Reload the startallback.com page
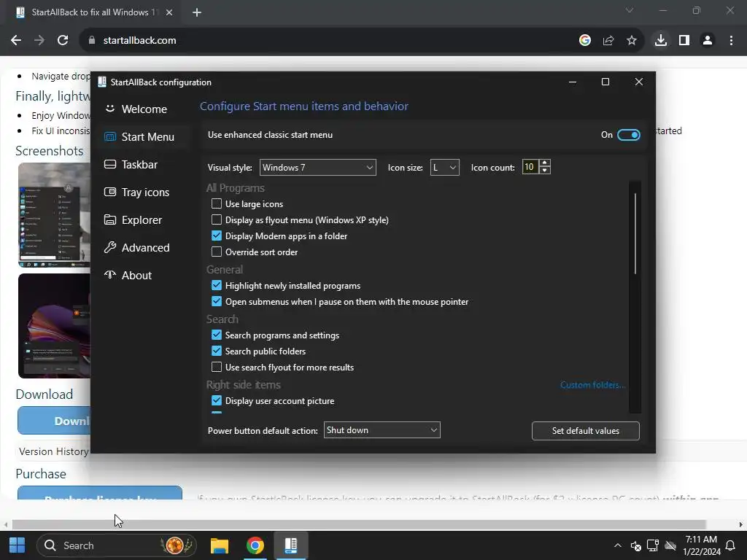Image resolution: width=747 pixels, height=560 pixels. pos(63,41)
